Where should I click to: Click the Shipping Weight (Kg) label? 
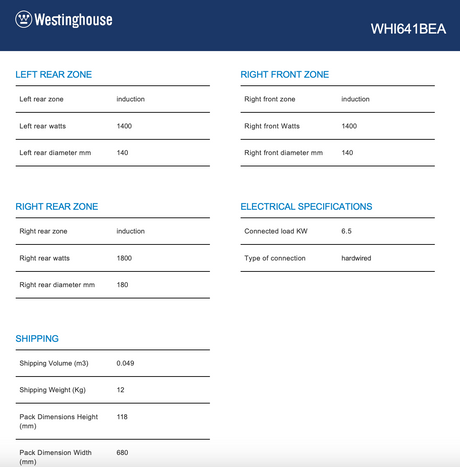(x=53, y=390)
